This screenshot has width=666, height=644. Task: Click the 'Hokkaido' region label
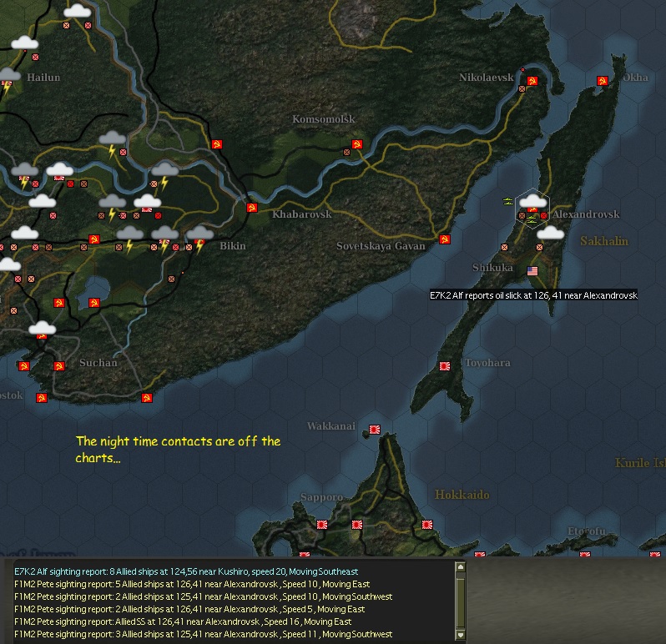(x=462, y=495)
